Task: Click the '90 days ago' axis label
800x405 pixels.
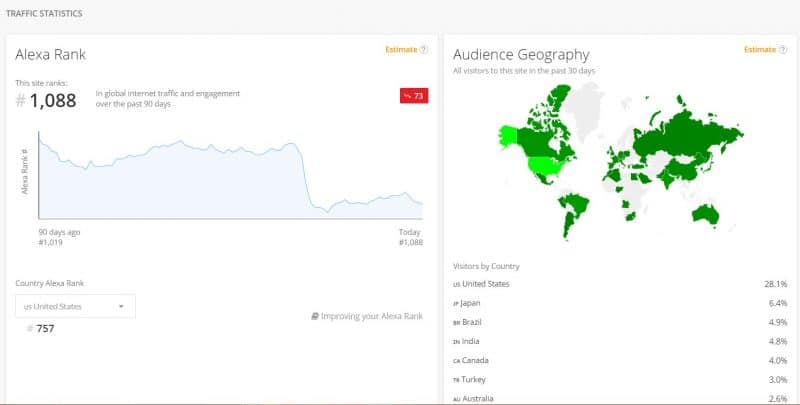Action: point(59,232)
